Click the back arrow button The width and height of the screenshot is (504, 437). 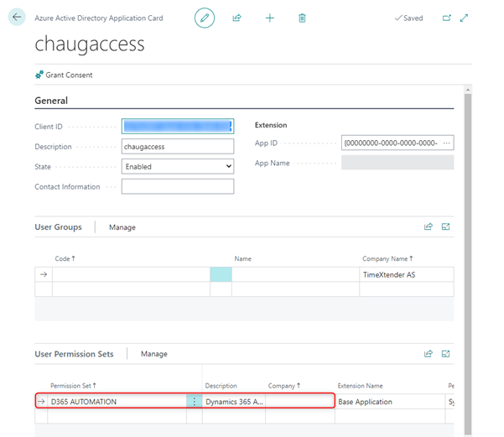tap(17, 18)
